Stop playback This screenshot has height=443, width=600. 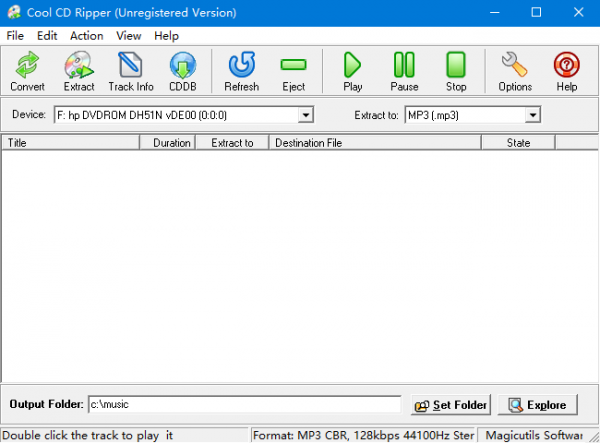click(x=456, y=71)
